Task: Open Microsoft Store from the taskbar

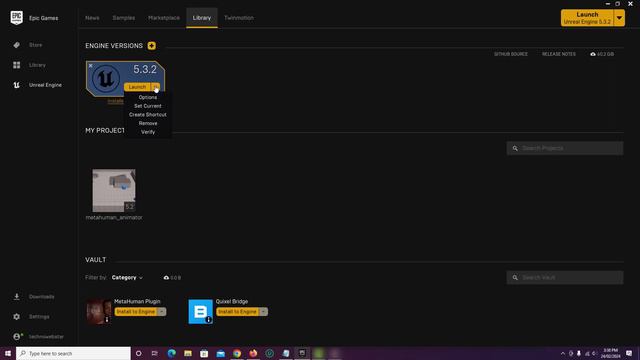Action: (204, 353)
